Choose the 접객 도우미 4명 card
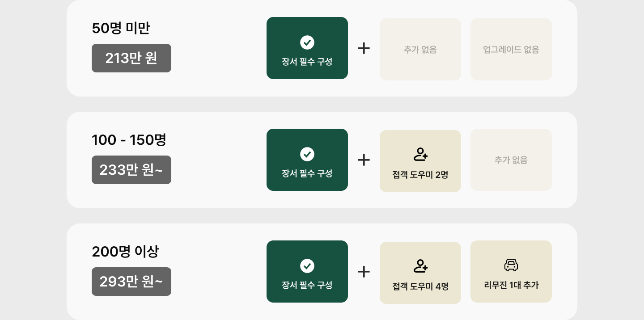644x320 pixels. pyautogui.click(x=420, y=273)
